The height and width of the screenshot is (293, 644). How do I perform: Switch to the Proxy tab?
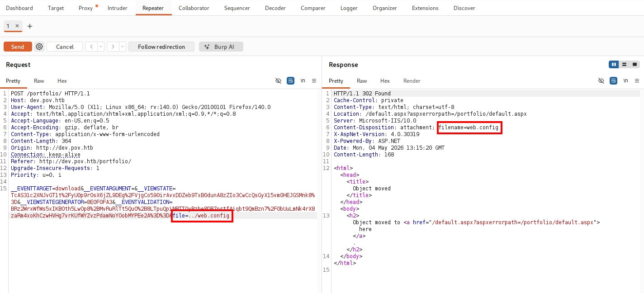click(85, 8)
